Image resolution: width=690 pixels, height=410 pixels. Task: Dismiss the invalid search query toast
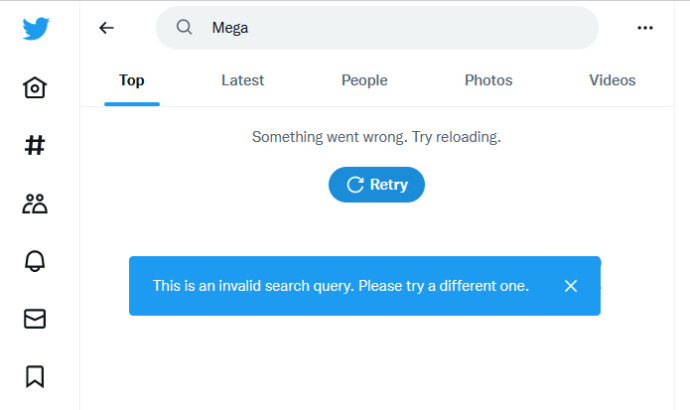tap(571, 286)
